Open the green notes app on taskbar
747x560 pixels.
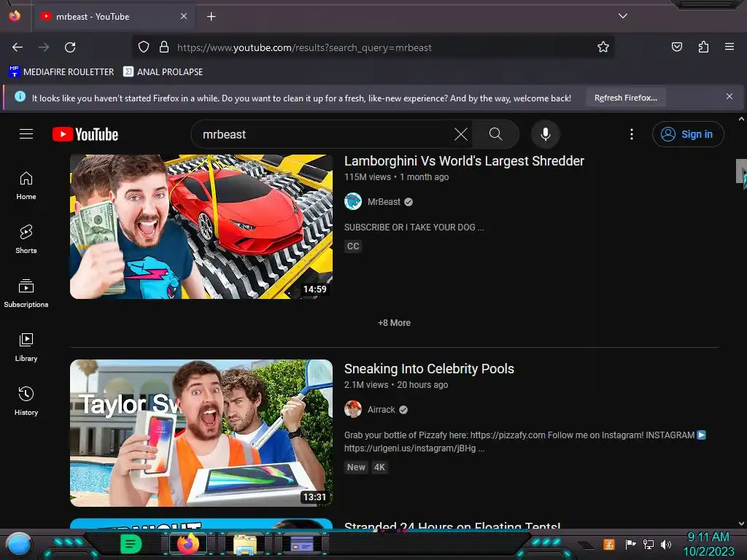coord(131,544)
